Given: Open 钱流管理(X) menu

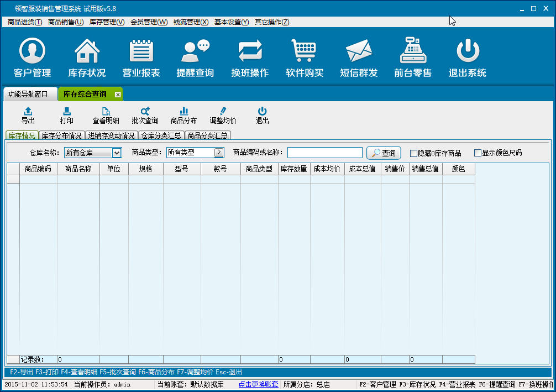Looking at the screenshot, I should coord(191,22).
